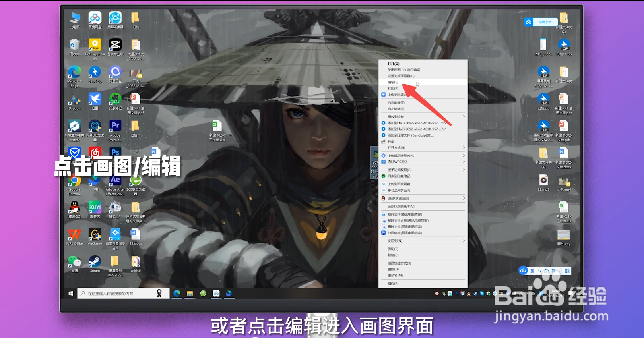Select the WeGame desktop icon
The height and width of the screenshot is (338, 644).
[95, 237]
